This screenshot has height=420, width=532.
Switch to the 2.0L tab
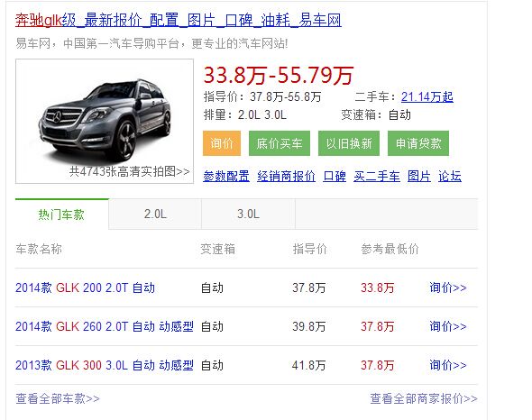click(x=155, y=215)
